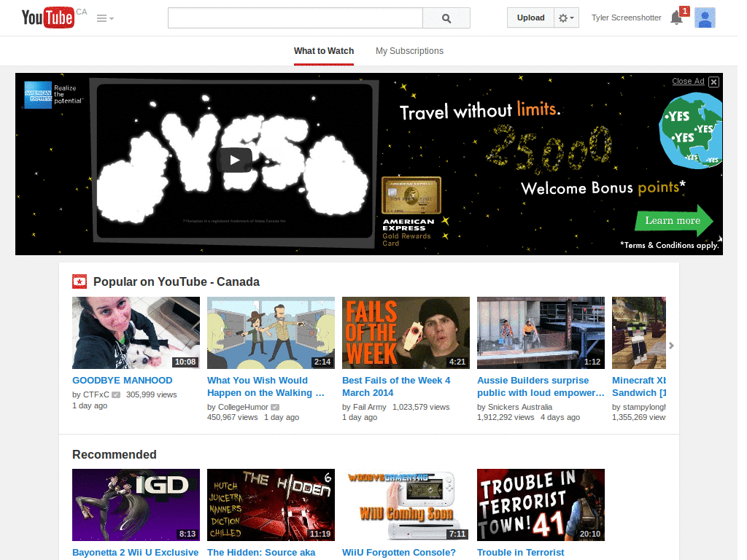Image resolution: width=747 pixels, height=560 pixels.
Task: Click the magnifying glass search button
Action: pos(446,18)
